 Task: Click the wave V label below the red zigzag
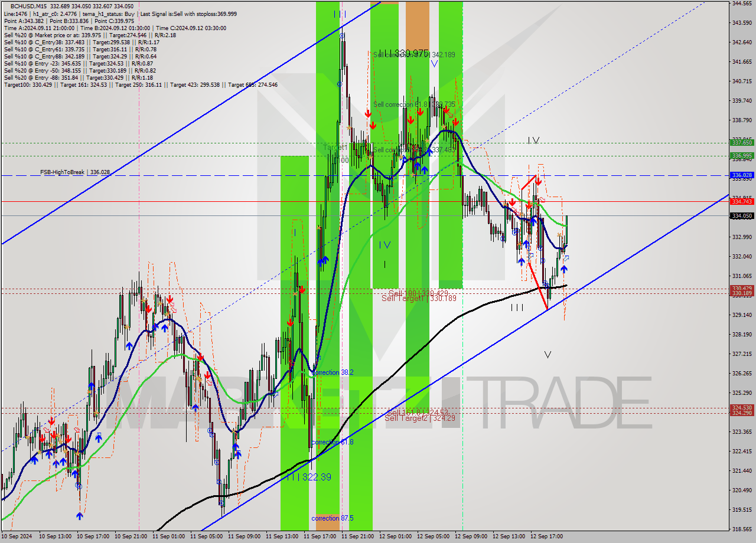point(548,355)
